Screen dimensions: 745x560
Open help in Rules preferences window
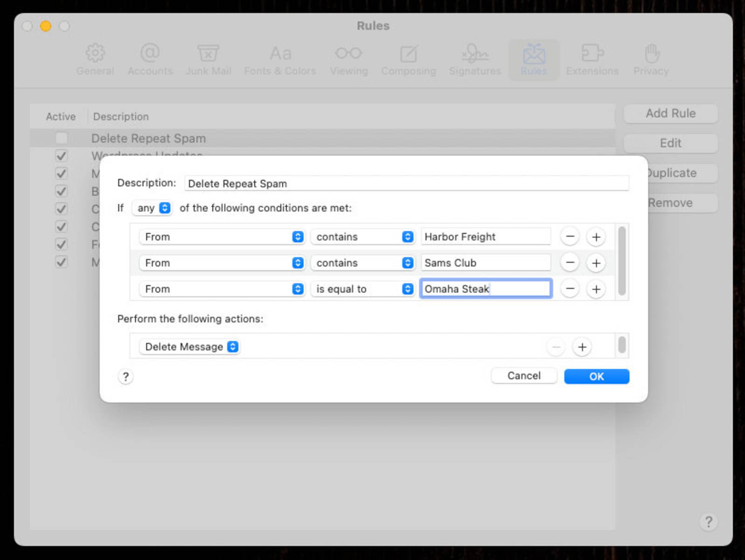[708, 522]
